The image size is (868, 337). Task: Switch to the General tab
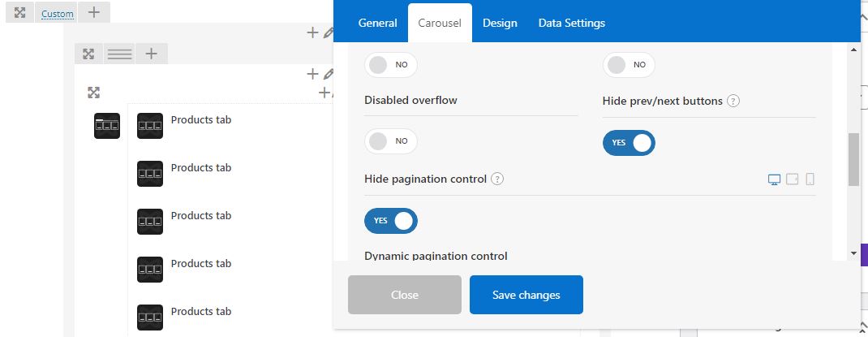tap(377, 24)
